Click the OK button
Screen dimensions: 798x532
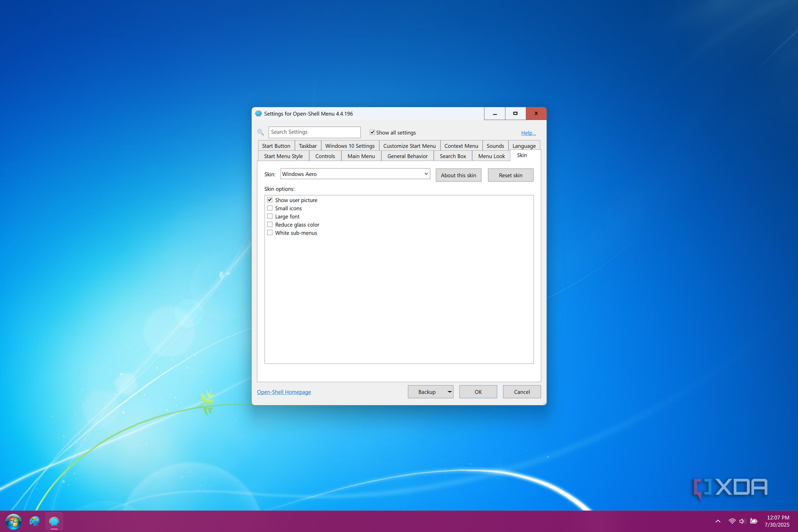(478, 392)
